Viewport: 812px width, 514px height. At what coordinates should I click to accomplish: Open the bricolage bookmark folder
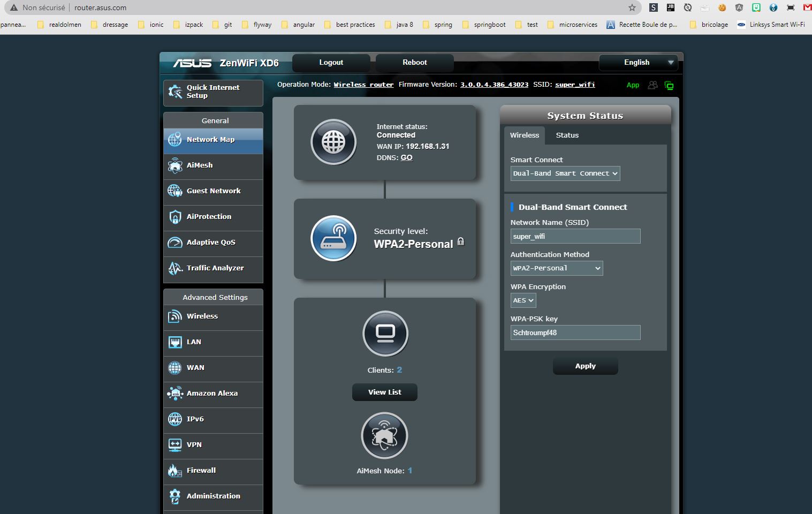709,25
